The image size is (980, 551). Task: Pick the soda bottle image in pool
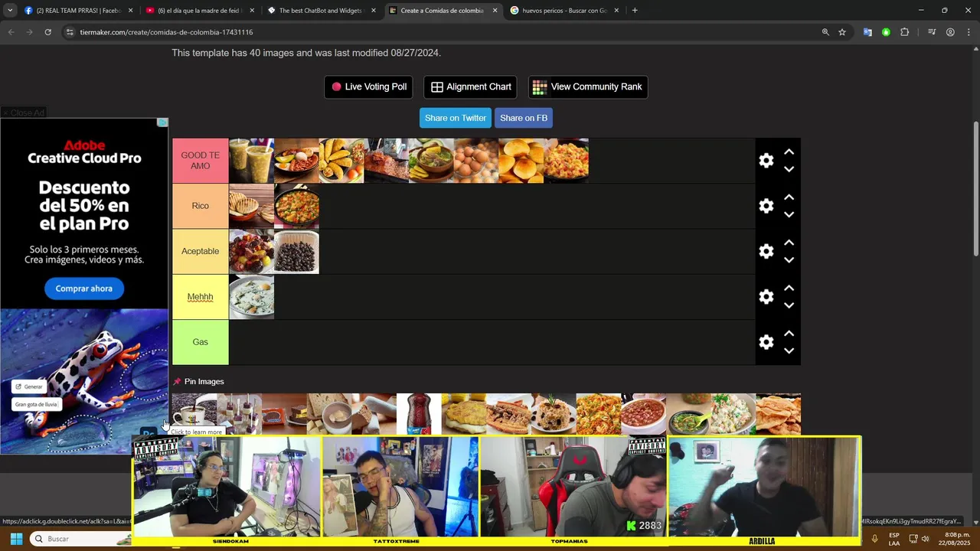419,414
